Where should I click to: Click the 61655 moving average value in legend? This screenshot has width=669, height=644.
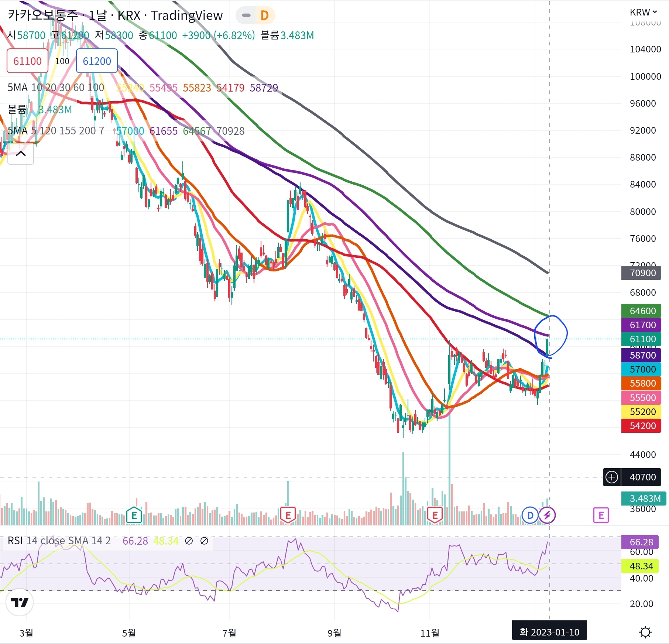click(x=164, y=131)
